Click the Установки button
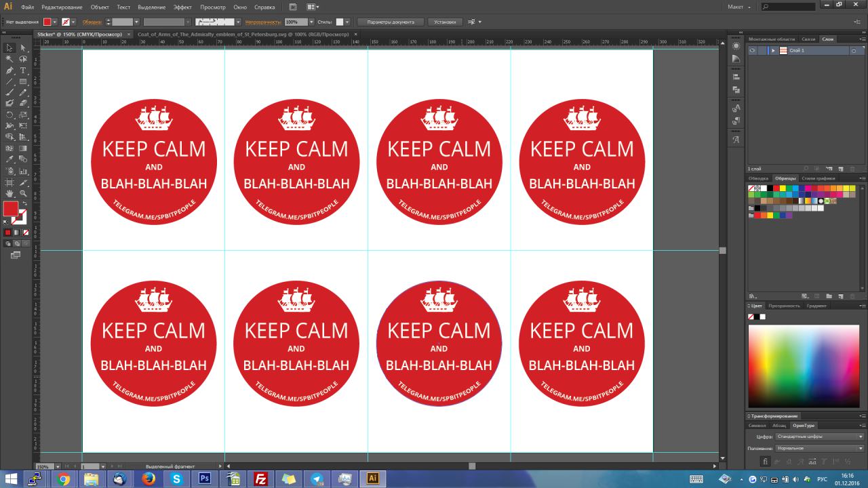The height and width of the screenshot is (488, 868). (446, 22)
